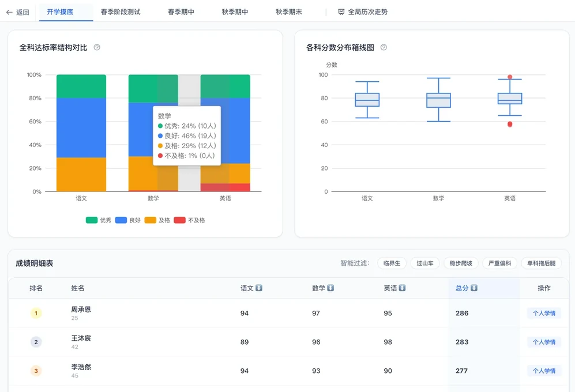Toggle 不及格 legend series
575x392 pixels.
[189, 220]
